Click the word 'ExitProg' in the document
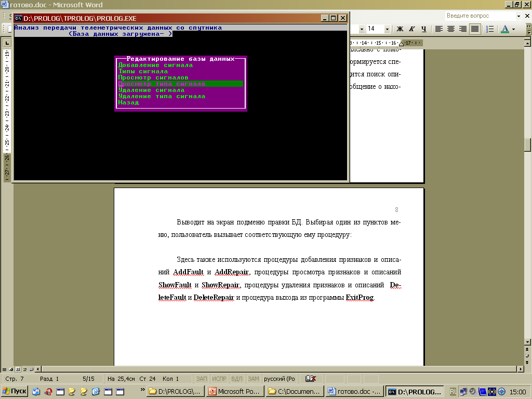The image size is (532, 399). pyautogui.click(x=360, y=298)
